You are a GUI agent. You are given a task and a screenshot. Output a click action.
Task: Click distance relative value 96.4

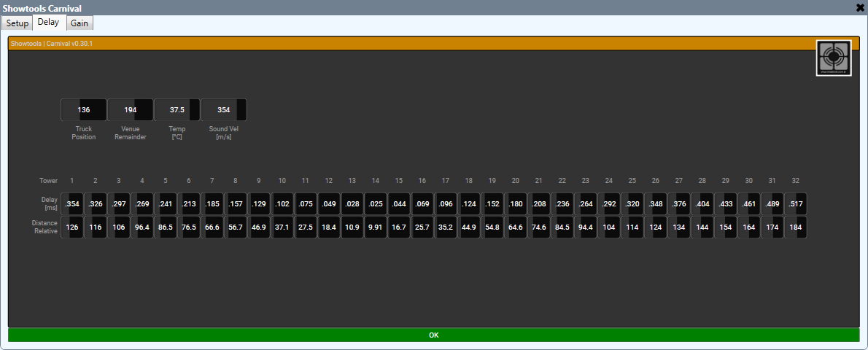142,227
